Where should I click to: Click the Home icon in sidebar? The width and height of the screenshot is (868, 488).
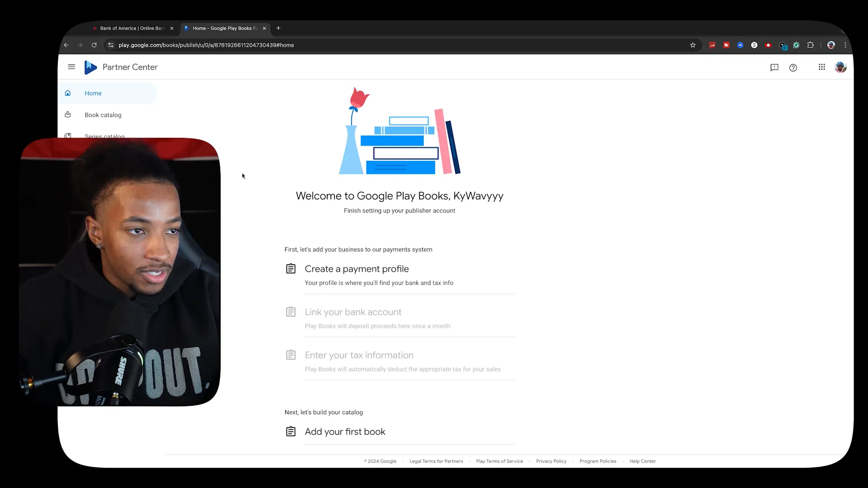pos(68,93)
